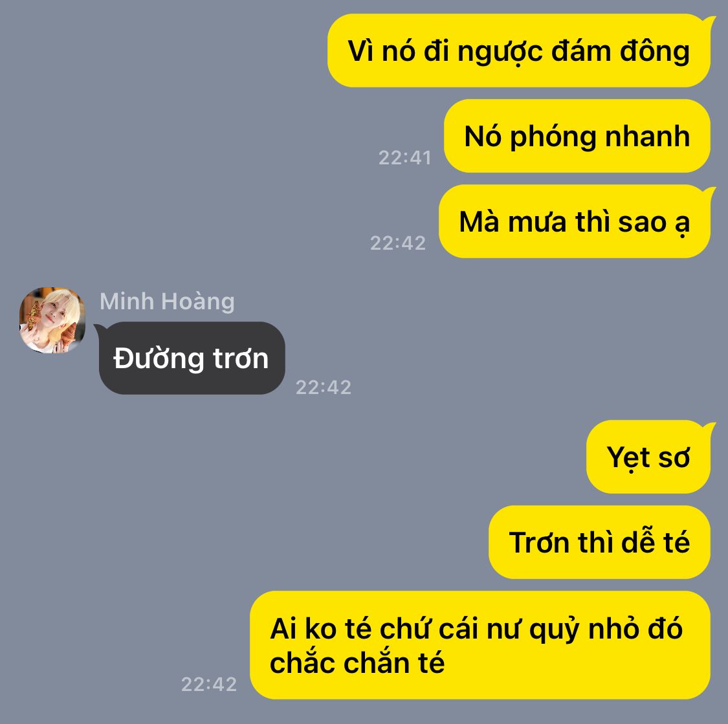Viewport: 728px width, 724px height.
Task: Select the 'Trơn thì dễ té' message
Action: pos(599,542)
